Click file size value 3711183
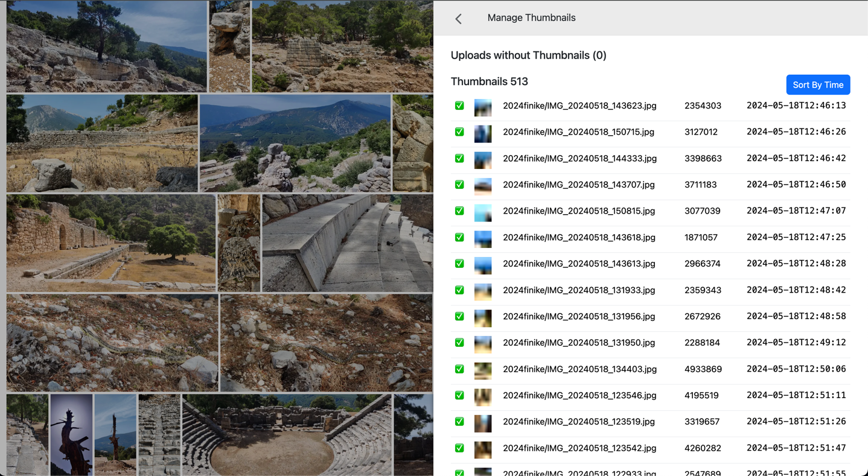Viewport: 868px width, 476px height. [x=700, y=185]
